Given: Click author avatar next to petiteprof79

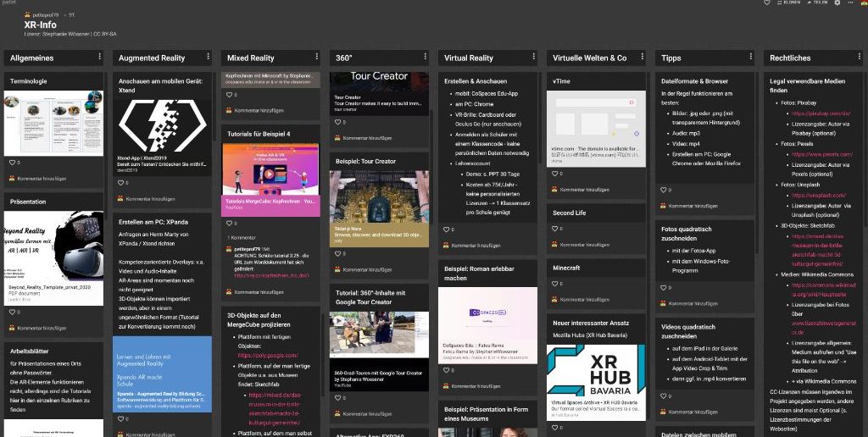Looking at the screenshot, I should pyautogui.click(x=28, y=15).
